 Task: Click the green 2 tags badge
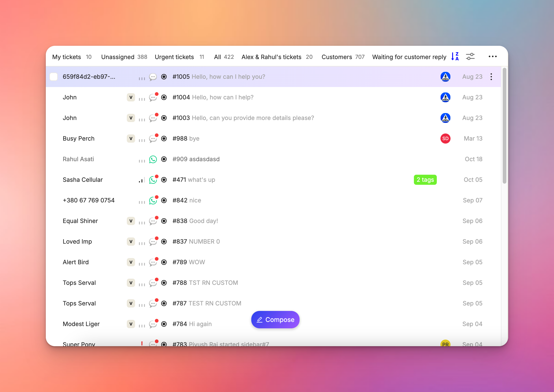[425, 180]
